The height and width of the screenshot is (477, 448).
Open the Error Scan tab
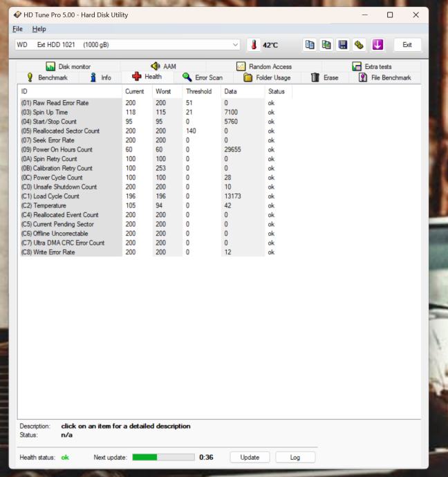pyautogui.click(x=203, y=77)
